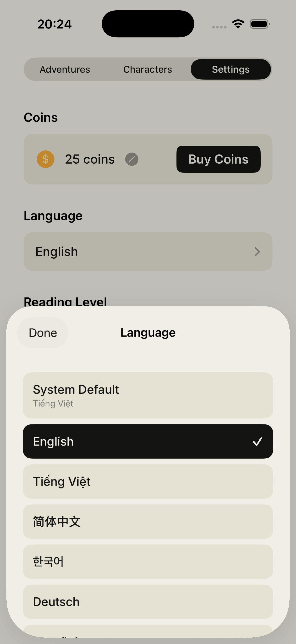Keep English selected in the language list

(x=148, y=441)
